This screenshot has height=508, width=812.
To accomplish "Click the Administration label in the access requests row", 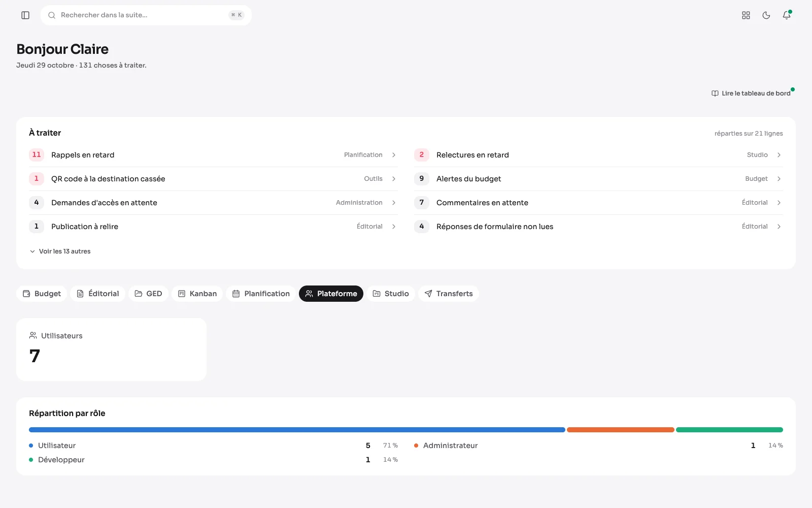I will tap(359, 203).
